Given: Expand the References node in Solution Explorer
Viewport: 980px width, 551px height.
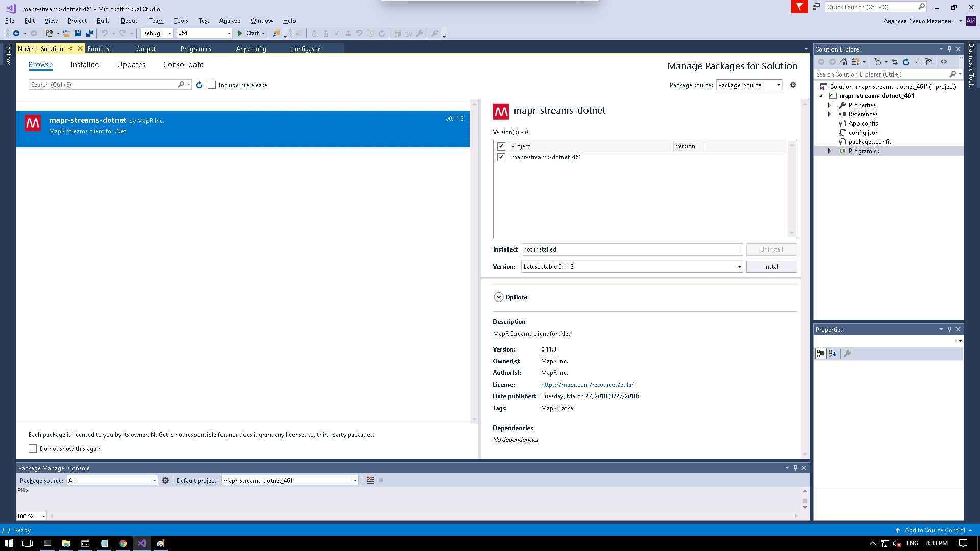Looking at the screenshot, I should [829, 114].
